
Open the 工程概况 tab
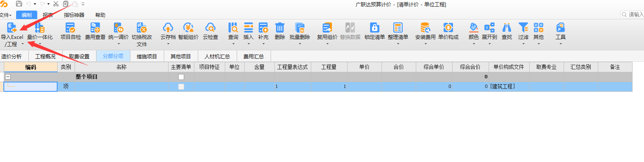pyautogui.click(x=45, y=56)
